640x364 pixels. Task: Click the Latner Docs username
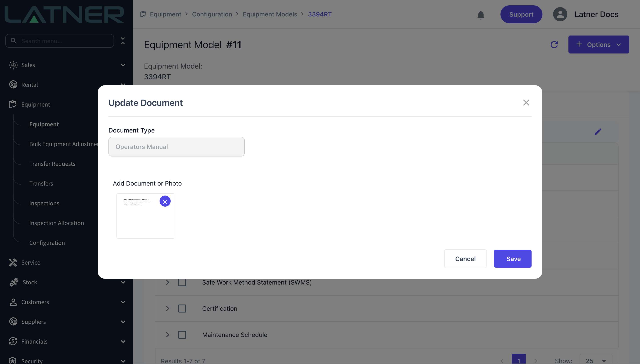(596, 14)
